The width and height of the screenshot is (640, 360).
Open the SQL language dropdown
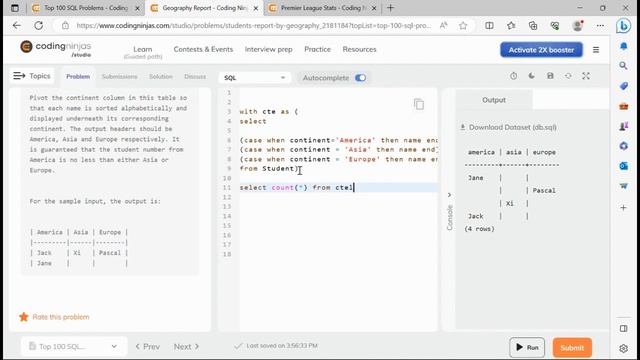pyautogui.click(x=254, y=78)
